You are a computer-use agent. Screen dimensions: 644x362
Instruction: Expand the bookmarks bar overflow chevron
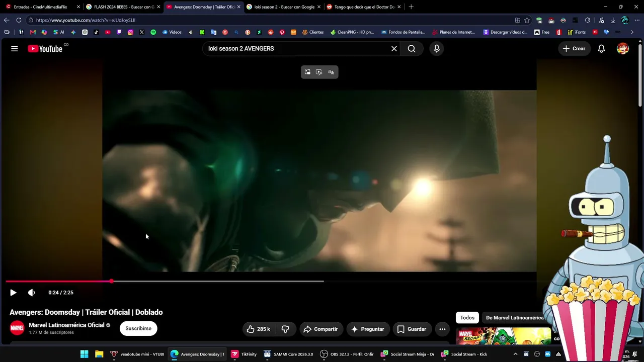click(632, 32)
